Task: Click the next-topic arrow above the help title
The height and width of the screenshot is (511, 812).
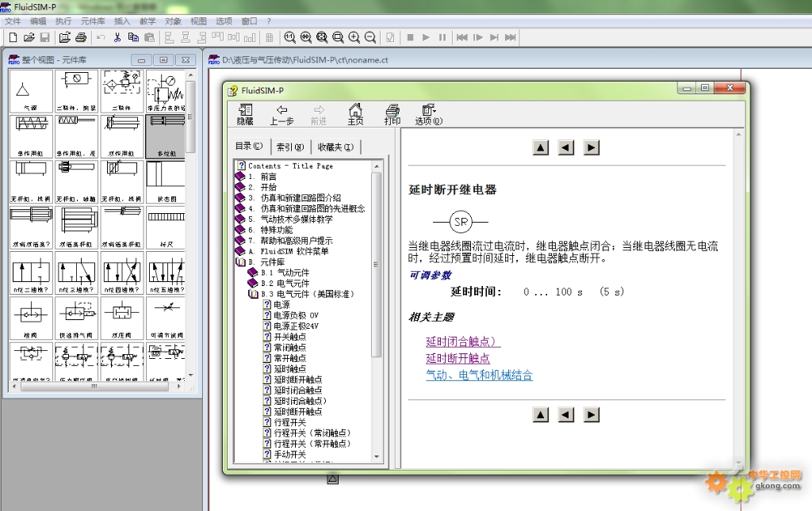Action: [592, 148]
